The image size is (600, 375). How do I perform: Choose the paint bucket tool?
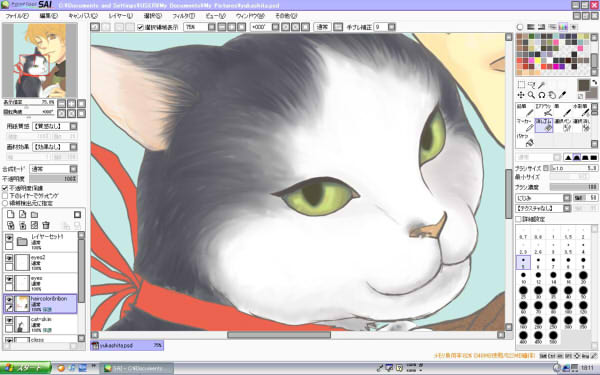525,140
